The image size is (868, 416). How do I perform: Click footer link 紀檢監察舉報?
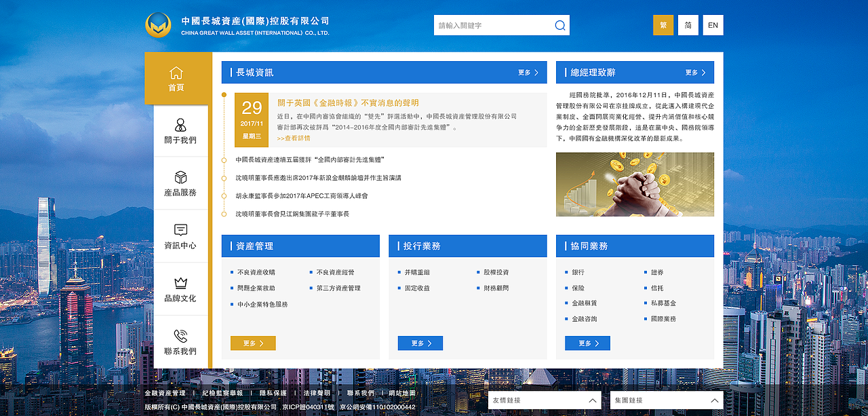[222, 393]
